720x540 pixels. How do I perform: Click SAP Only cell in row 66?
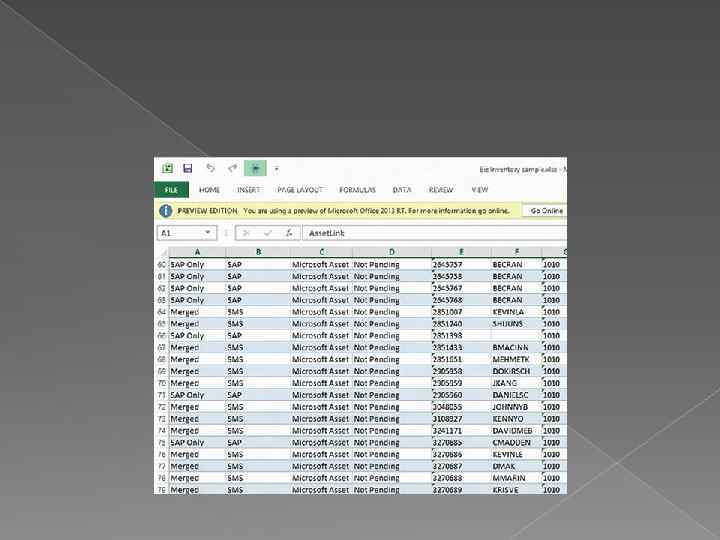click(197, 336)
